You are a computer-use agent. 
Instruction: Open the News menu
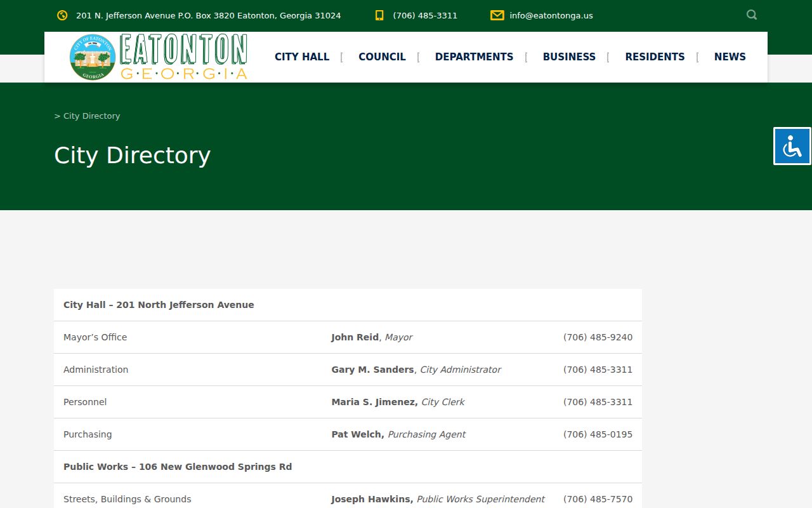click(730, 57)
